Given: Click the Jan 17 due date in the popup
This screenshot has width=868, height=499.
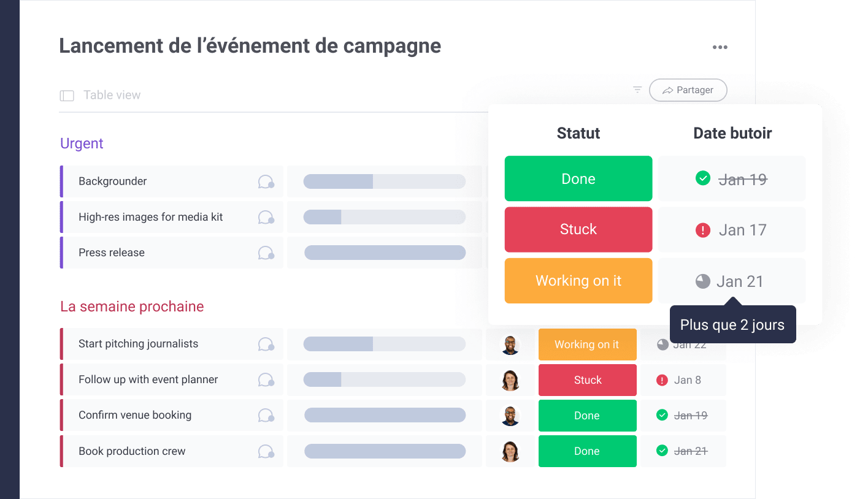Looking at the screenshot, I should [x=743, y=230].
